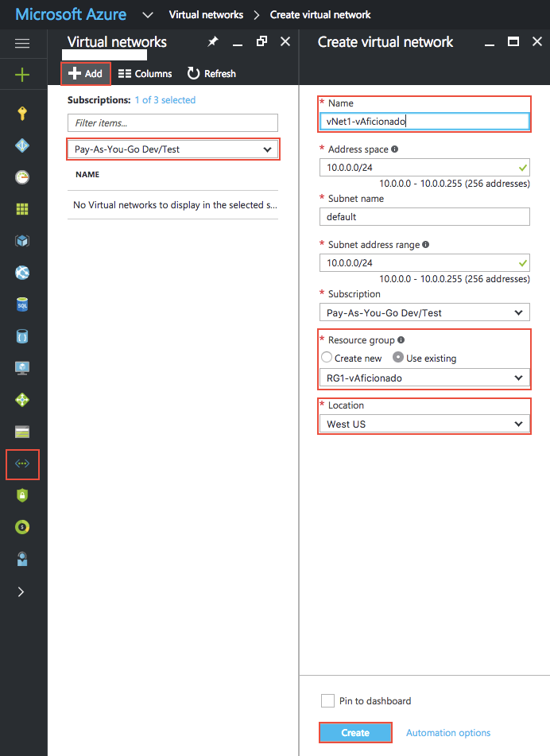The height and width of the screenshot is (756, 550).
Task: Select the Create new radio button
Action: (x=327, y=357)
